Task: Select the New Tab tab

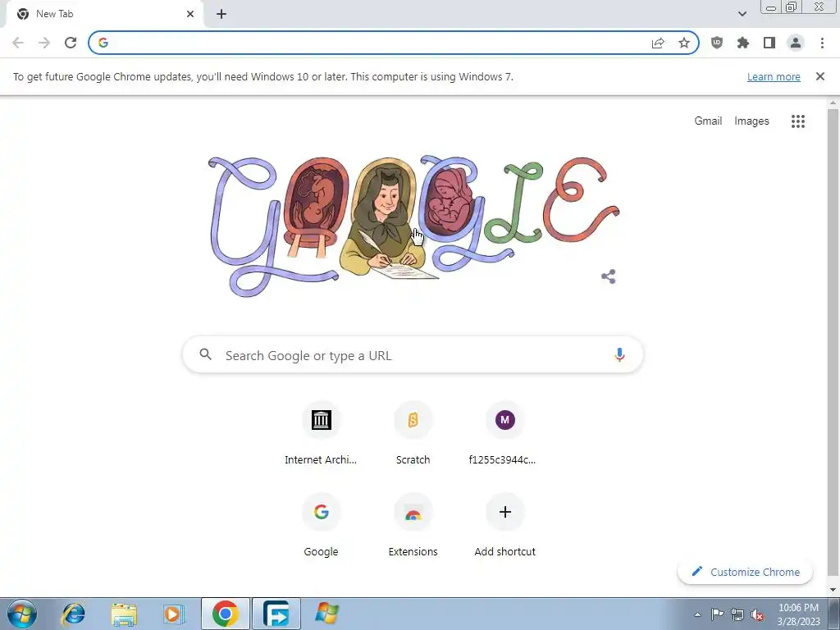Action: click(104, 15)
